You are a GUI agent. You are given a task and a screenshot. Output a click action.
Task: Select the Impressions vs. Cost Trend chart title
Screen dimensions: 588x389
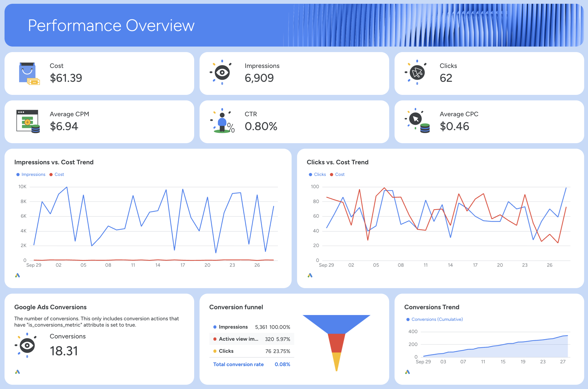tap(54, 162)
